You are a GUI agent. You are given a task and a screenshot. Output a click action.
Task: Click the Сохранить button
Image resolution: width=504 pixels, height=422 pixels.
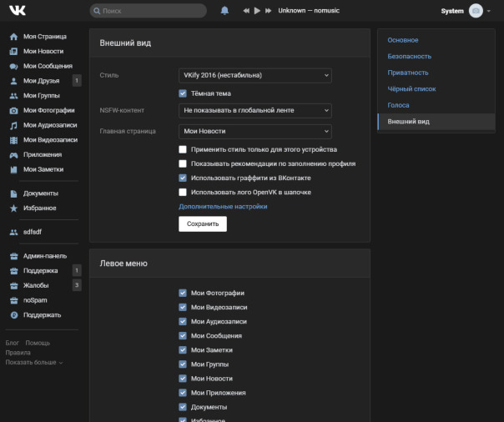pos(203,224)
